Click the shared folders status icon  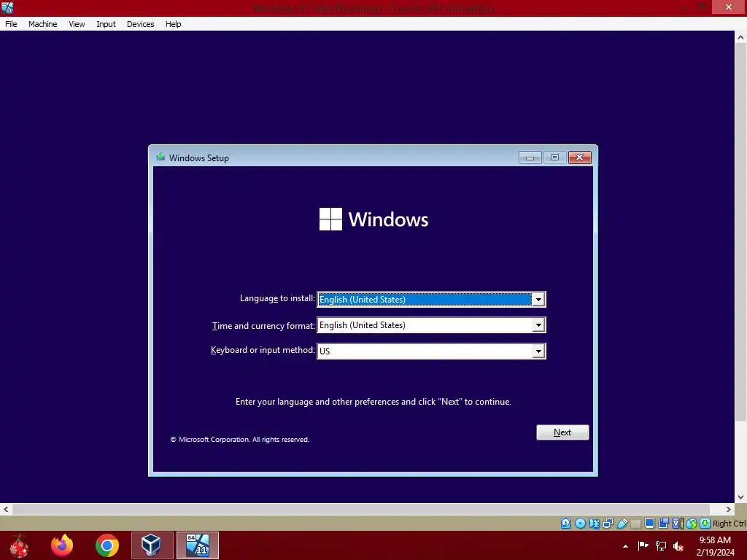[x=635, y=524]
